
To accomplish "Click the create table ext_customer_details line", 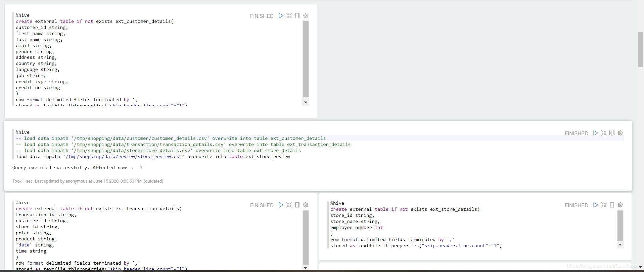I will (x=95, y=22).
